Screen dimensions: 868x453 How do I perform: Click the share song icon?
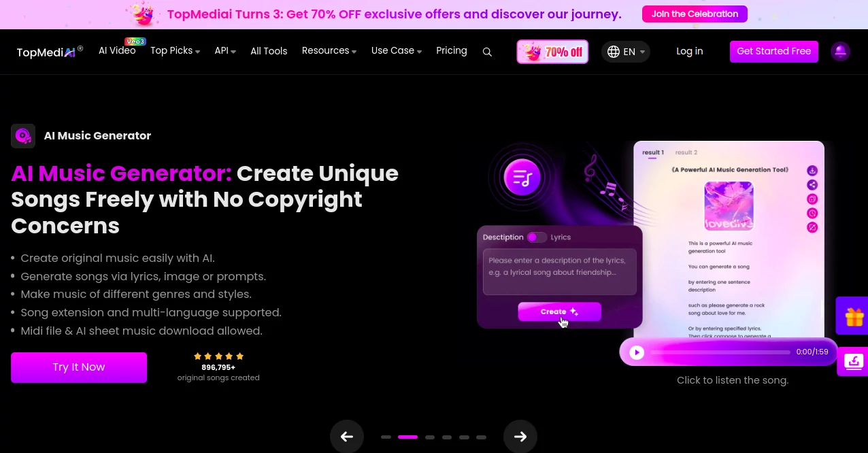[x=812, y=184]
